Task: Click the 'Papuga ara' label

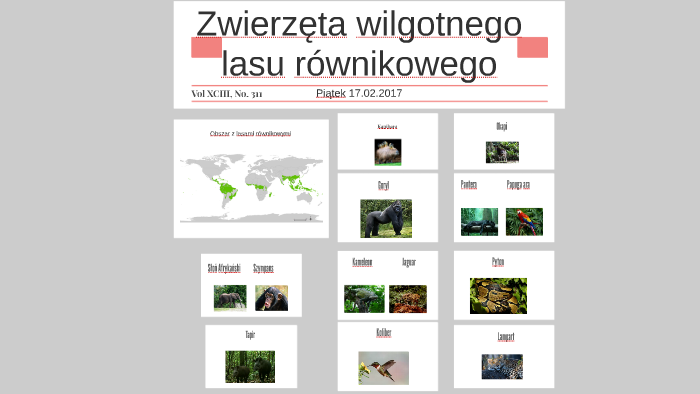Action: coord(518,185)
